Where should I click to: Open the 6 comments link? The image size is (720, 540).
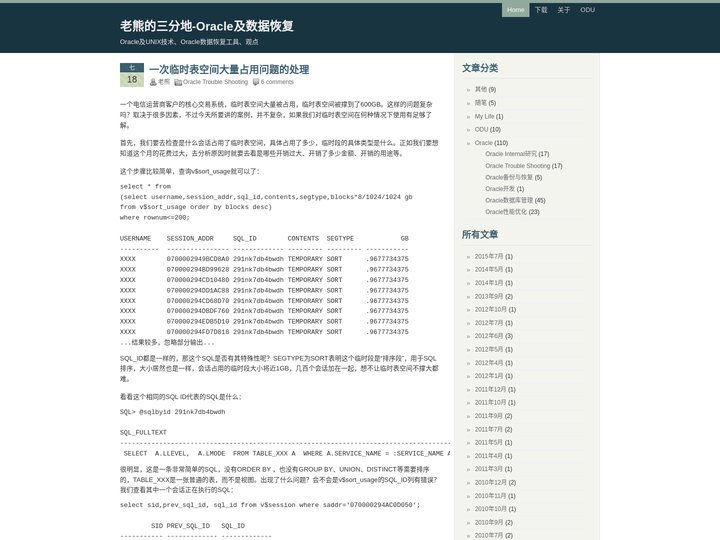277,82
